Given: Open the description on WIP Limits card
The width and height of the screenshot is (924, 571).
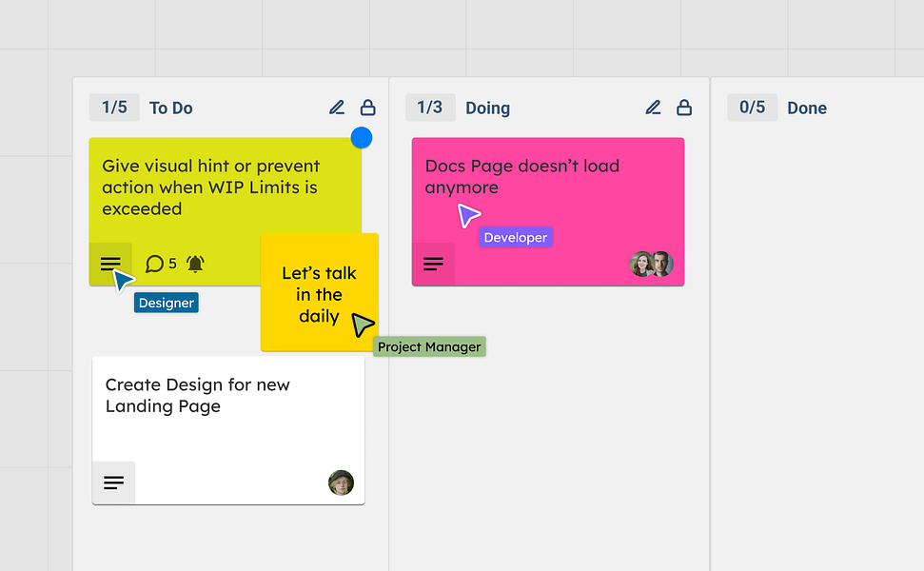Looking at the screenshot, I should (x=110, y=264).
